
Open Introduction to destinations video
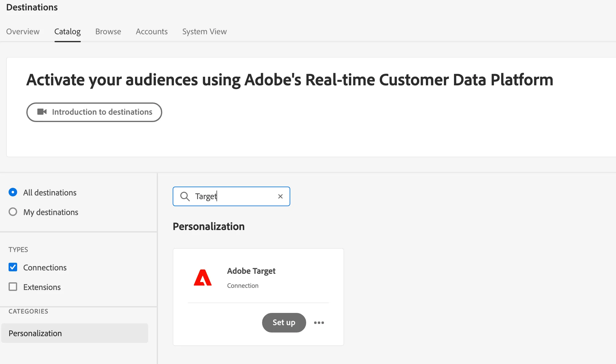point(94,112)
